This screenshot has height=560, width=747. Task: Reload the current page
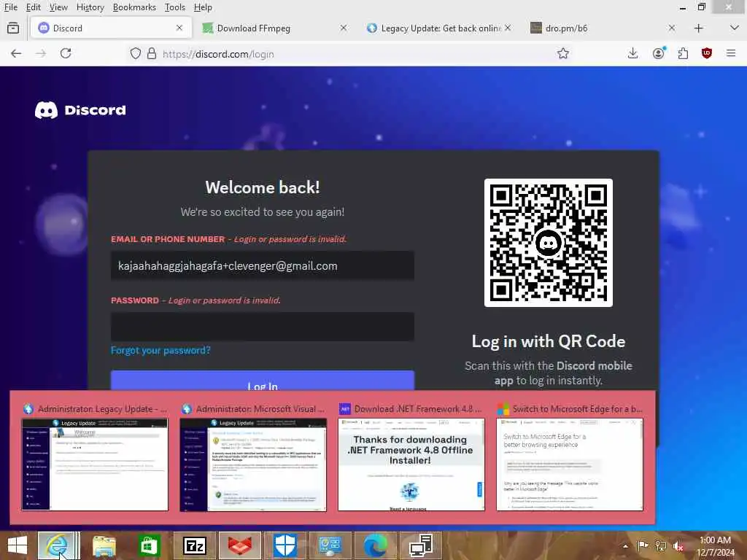pos(66,53)
